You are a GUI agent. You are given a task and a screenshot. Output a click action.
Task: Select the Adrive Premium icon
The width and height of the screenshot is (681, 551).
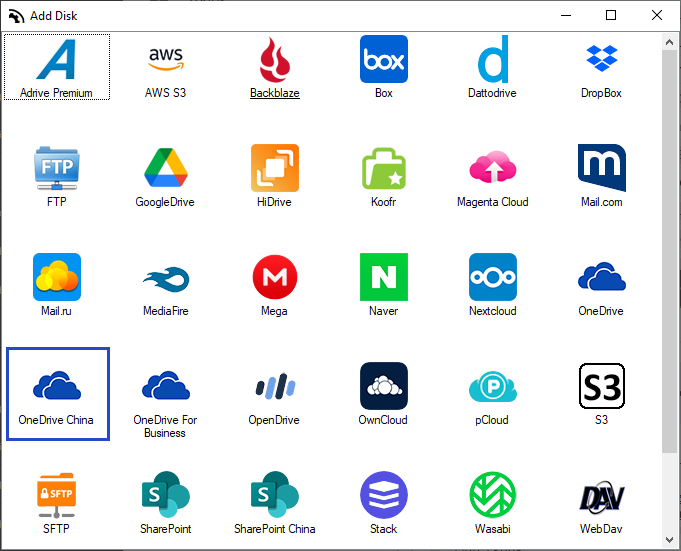click(56, 59)
